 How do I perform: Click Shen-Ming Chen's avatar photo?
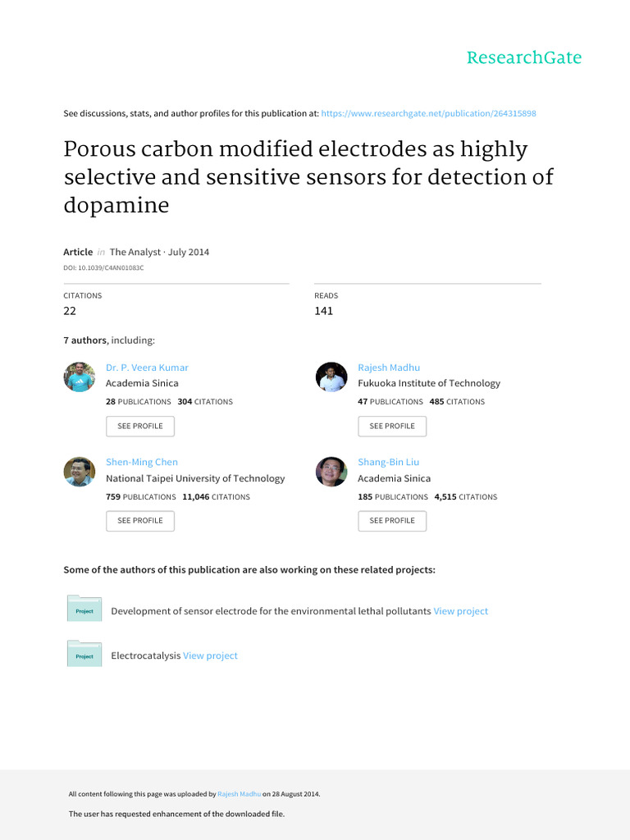point(80,472)
